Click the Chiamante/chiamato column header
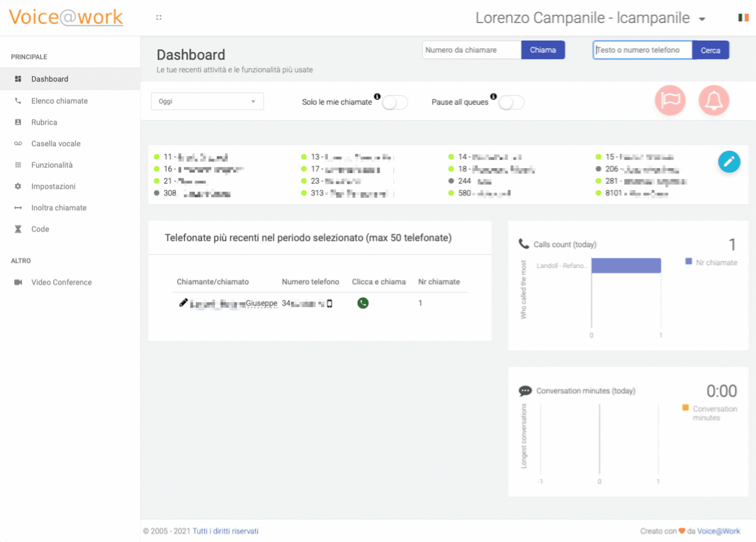 (x=213, y=282)
